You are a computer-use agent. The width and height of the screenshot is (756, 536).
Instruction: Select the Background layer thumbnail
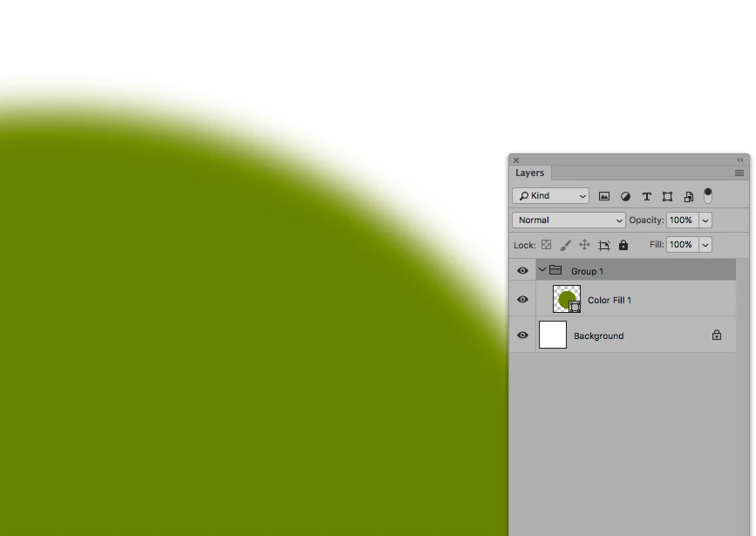click(x=553, y=335)
